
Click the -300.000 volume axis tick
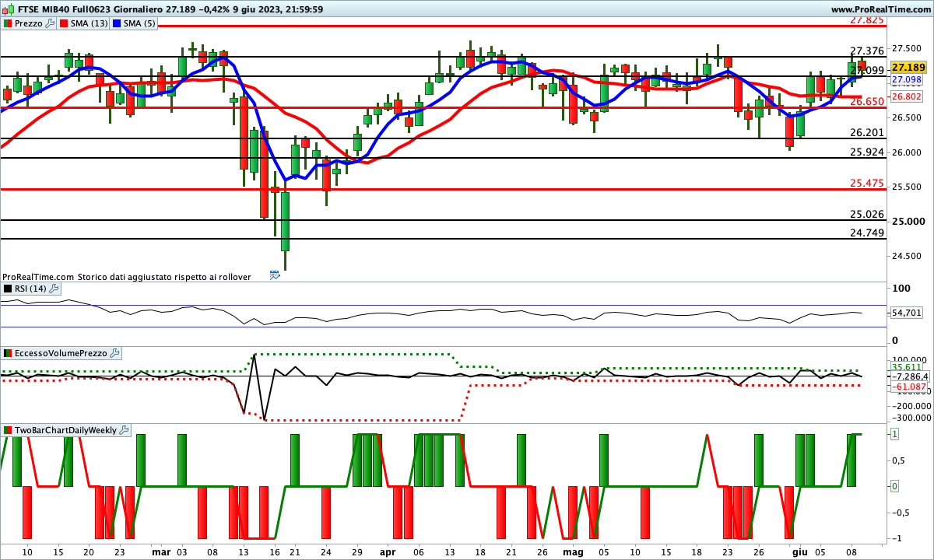[910, 418]
